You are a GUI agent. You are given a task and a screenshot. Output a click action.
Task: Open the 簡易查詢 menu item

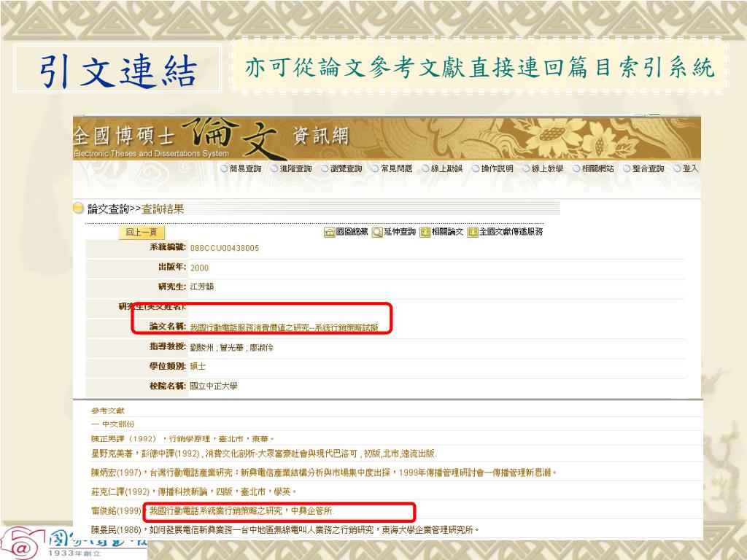[245, 168]
